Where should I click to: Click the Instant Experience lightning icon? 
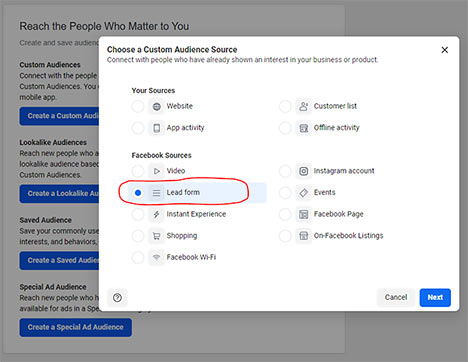point(156,214)
